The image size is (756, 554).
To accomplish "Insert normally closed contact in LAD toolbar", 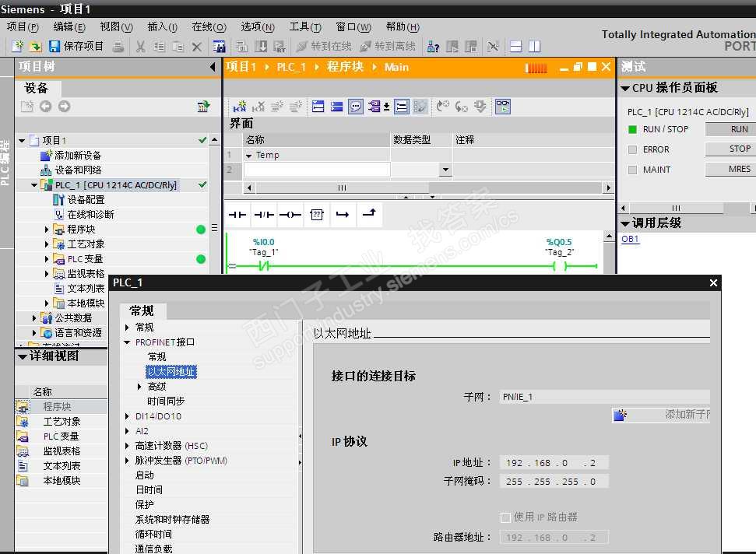I will (x=264, y=215).
